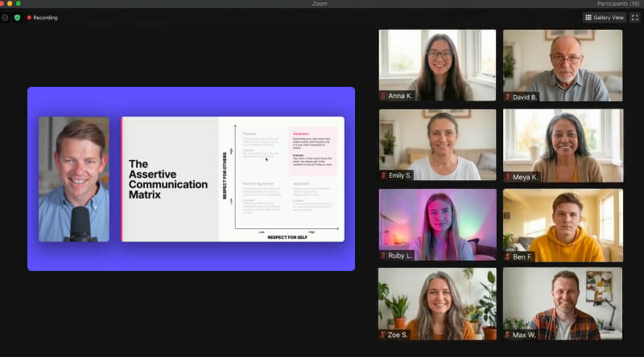Click the green encryption shield icon

pyautogui.click(x=17, y=17)
